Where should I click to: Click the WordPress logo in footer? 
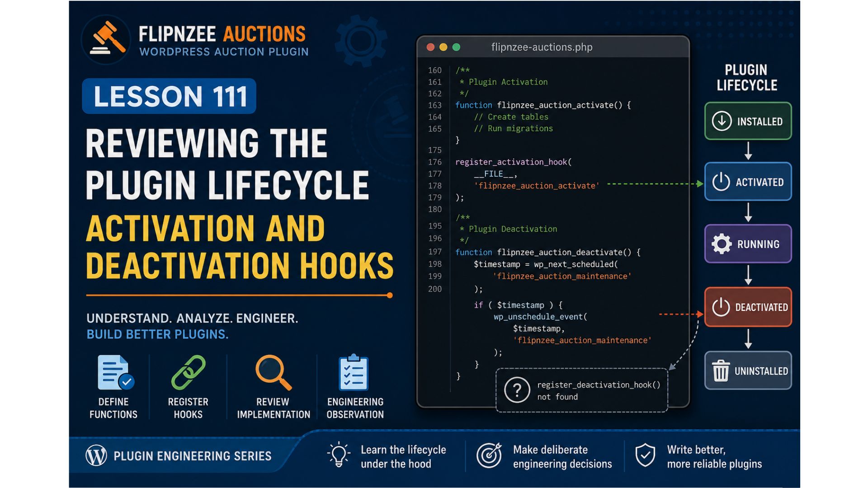coord(96,455)
